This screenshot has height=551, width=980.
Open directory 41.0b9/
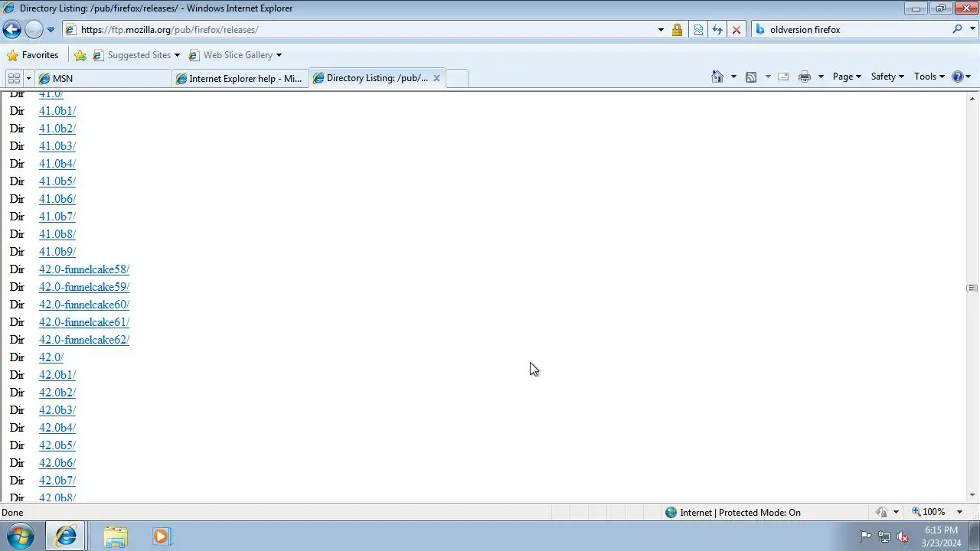pos(57,252)
